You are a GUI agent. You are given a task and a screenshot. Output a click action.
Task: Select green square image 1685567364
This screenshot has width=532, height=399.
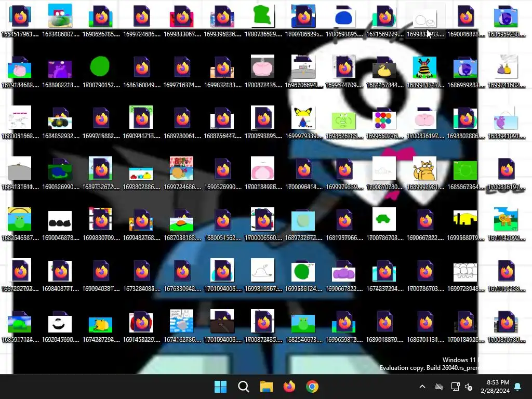click(x=466, y=173)
